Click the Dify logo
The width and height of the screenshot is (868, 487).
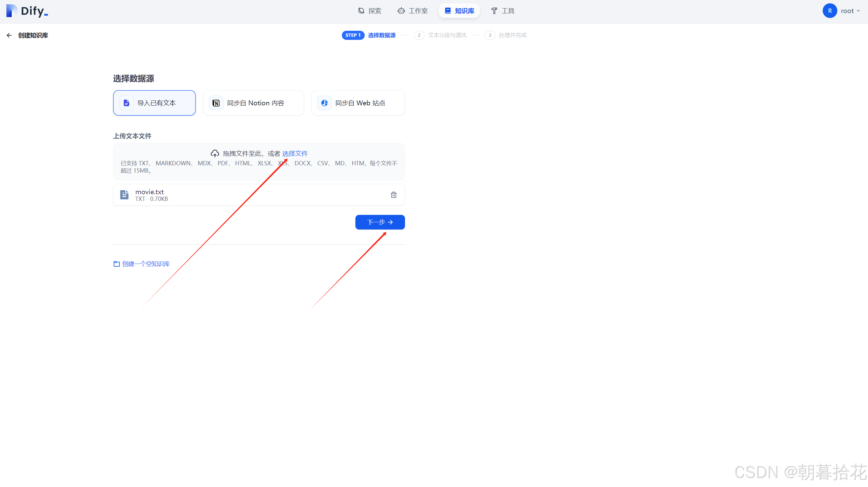27,11
